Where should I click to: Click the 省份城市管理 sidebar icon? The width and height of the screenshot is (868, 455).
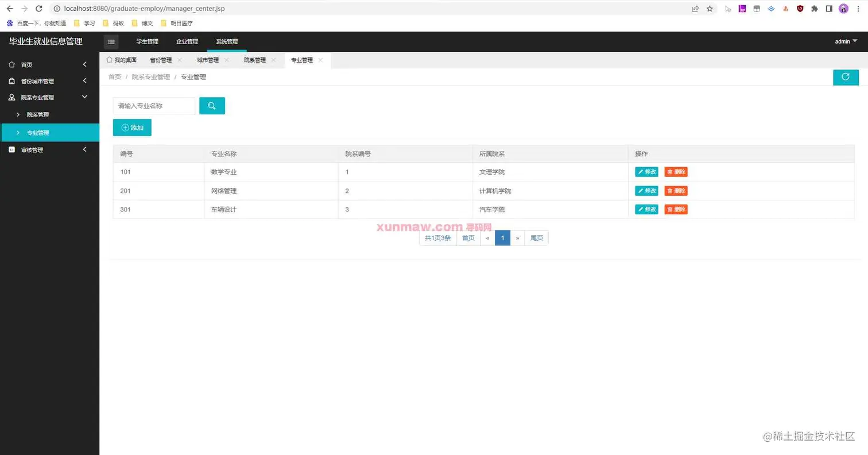(12, 81)
